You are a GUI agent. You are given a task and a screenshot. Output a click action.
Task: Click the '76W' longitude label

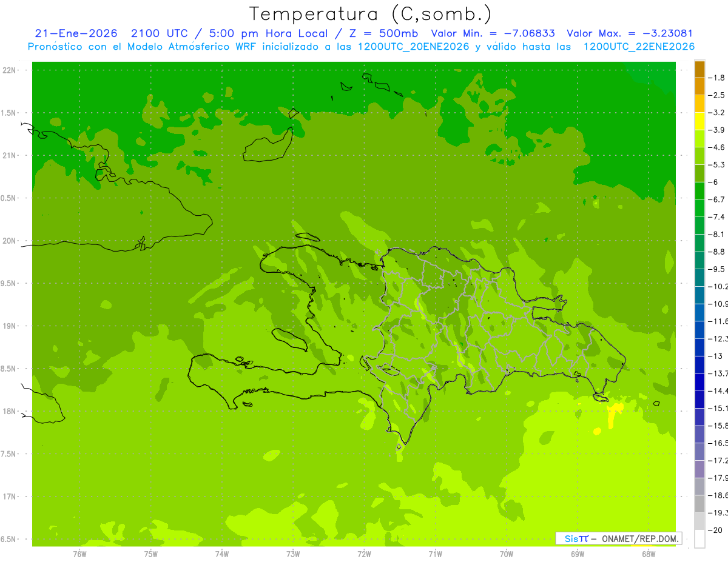click(79, 554)
